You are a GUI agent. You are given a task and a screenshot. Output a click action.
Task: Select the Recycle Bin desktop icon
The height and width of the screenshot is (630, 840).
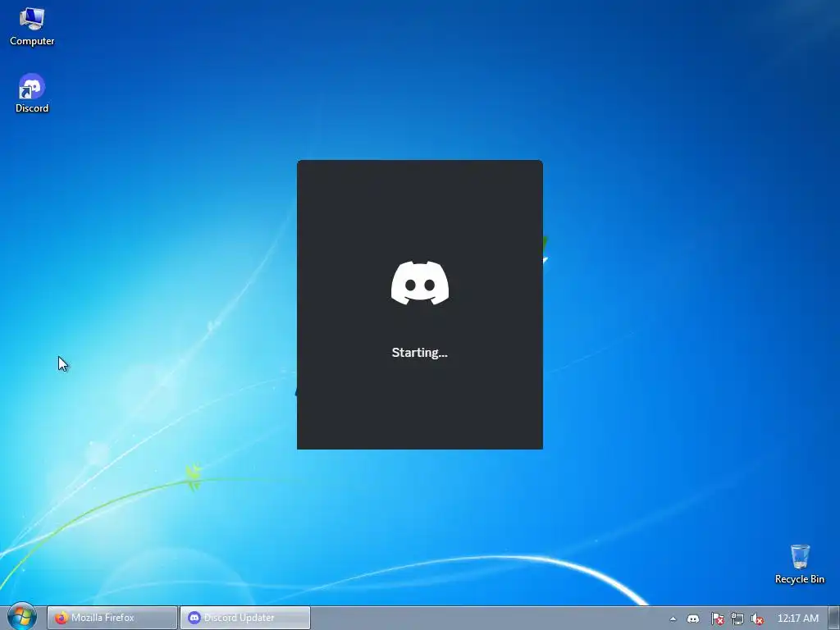point(799,564)
